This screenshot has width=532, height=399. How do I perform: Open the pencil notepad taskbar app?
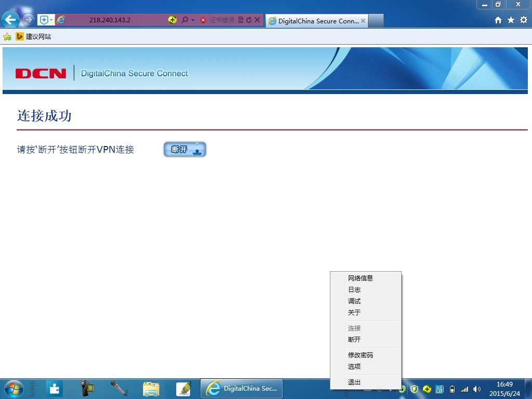tap(183, 389)
